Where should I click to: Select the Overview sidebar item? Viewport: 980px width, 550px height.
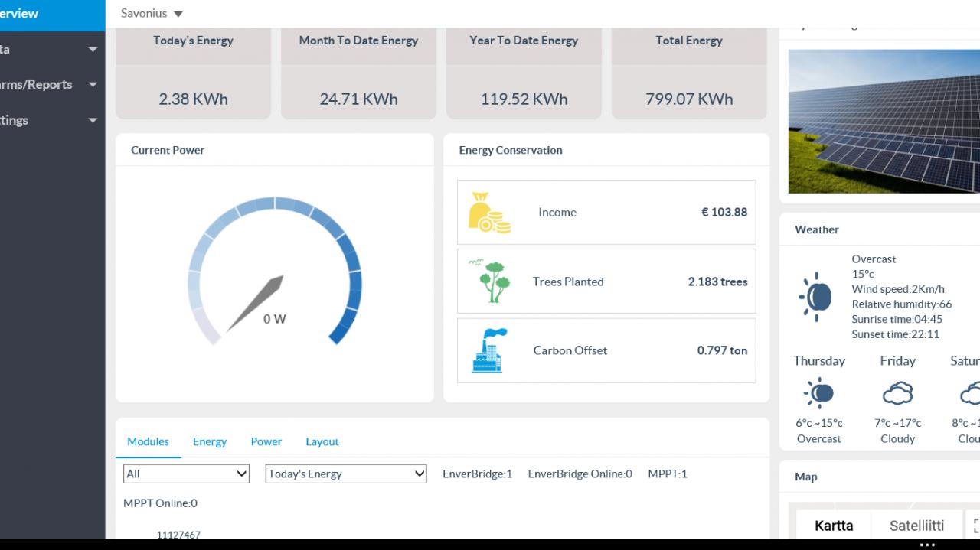[52, 14]
